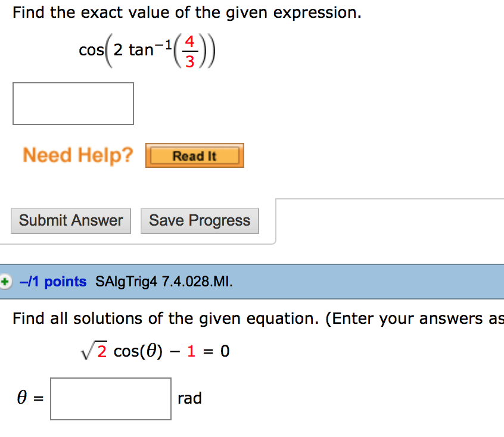
Task: Click the 'Find the exact value' instruction text
Action: tap(187, 13)
